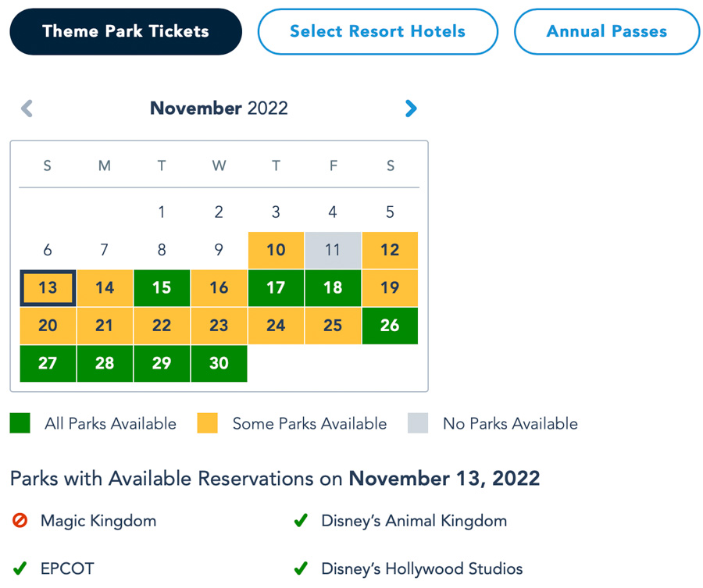Screen dimensions: 703x588
Task: Click the November 2022 month heading
Action: click(219, 109)
